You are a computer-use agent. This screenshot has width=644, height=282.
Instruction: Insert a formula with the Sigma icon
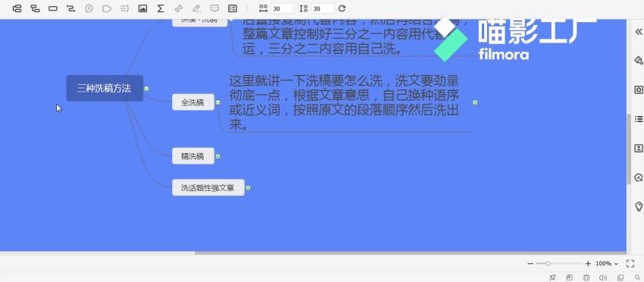click(x=161, y=8)
